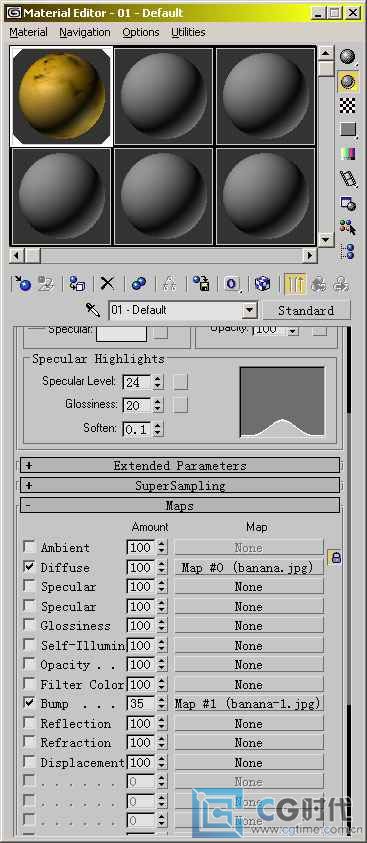Enable the Self-Illumin map checkbox
Screen dimensions: 367x843
30,646
